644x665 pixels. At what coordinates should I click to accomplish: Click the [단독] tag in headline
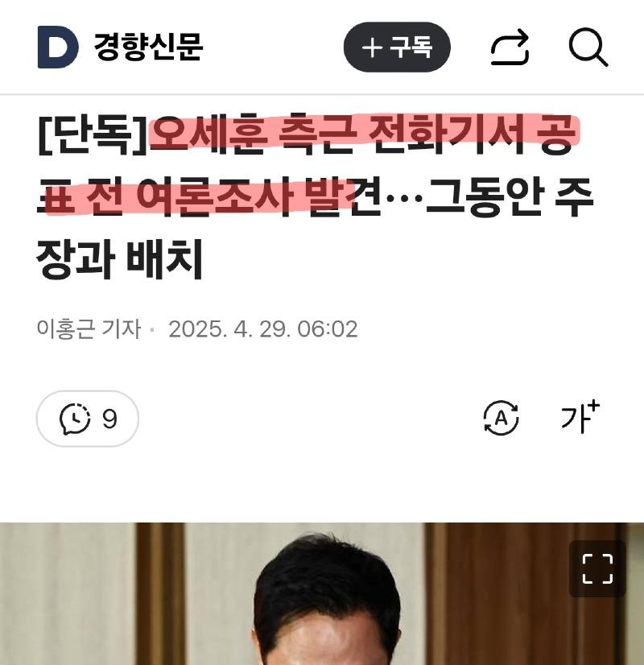(93, 135)
